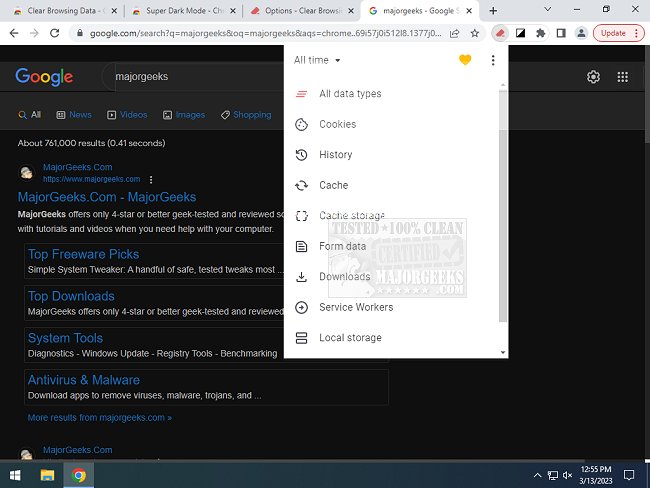Click the Update Chrome button
This screenshot has height=488, width=650.
(613, 33)
